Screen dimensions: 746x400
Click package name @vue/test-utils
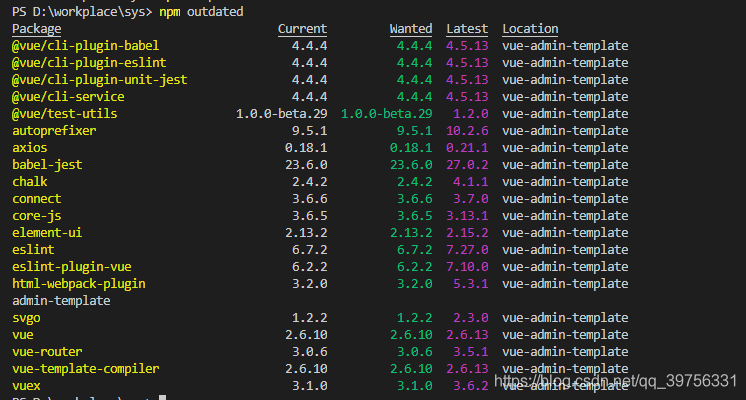[65, 114]
